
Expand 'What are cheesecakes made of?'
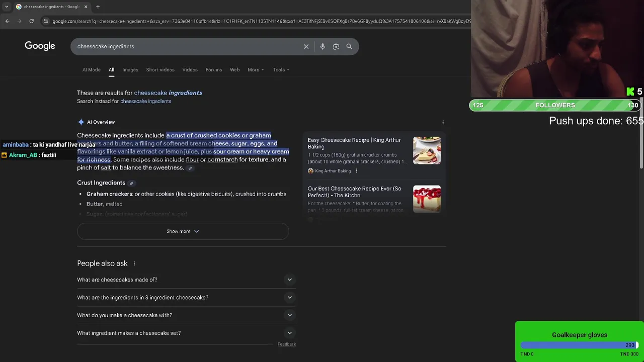186,280
